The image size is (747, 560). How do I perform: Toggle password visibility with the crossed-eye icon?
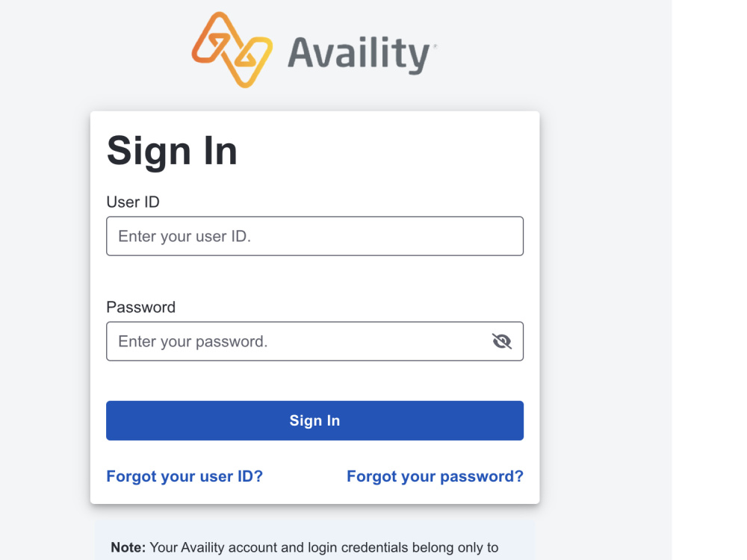tap(502, 341)
